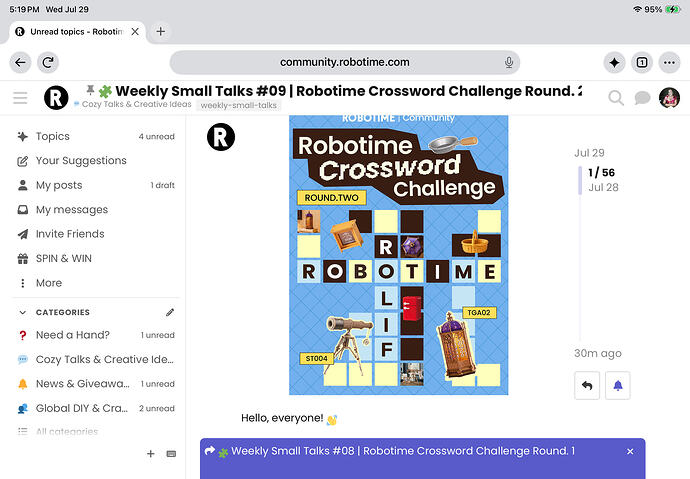Toggle the notification bell button
Image resolution: width=690 pixels, height=479 pixels.
coord(618,385)
